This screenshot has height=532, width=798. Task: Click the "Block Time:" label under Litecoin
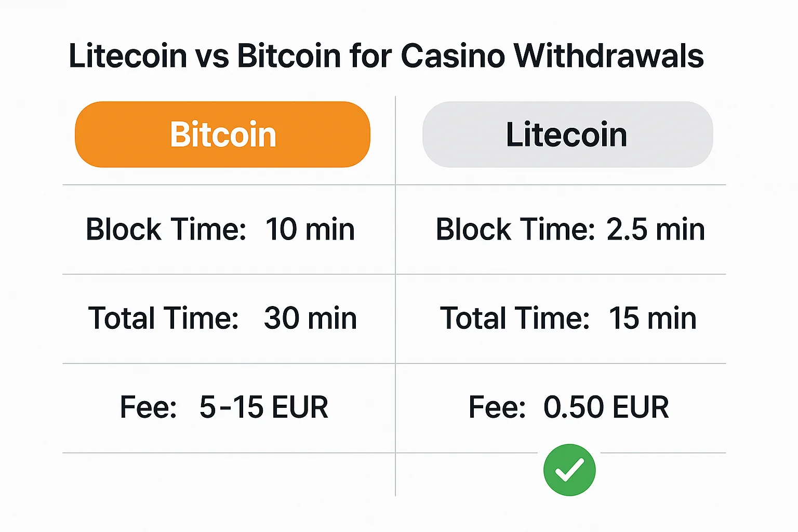(515, 229)
